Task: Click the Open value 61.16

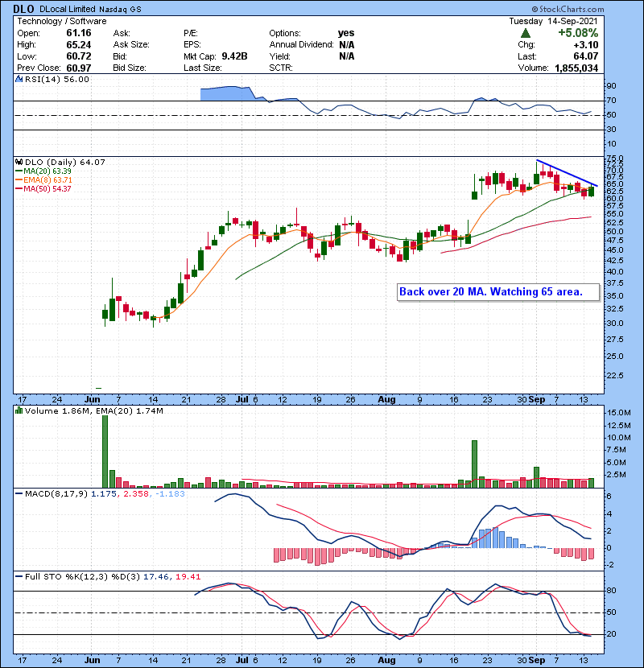Action: tap(79, 33)
